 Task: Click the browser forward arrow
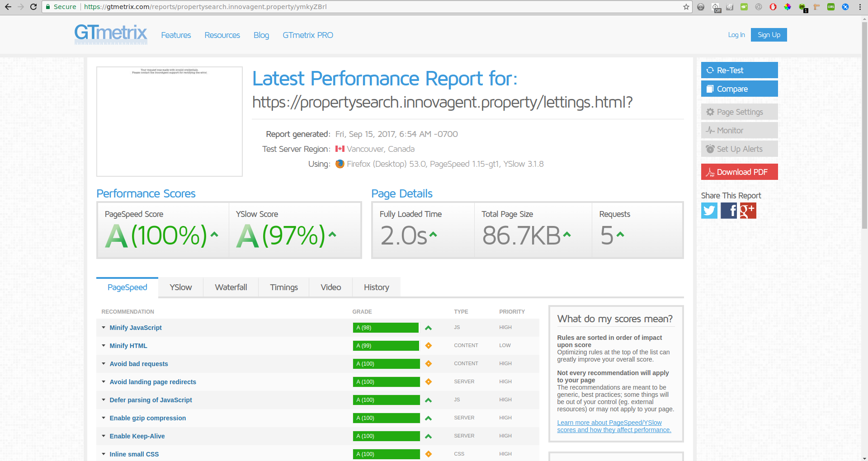tap(21, 7)
